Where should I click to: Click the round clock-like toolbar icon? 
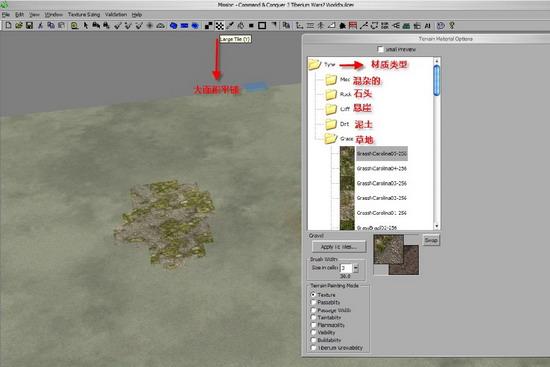pos(441,25)
